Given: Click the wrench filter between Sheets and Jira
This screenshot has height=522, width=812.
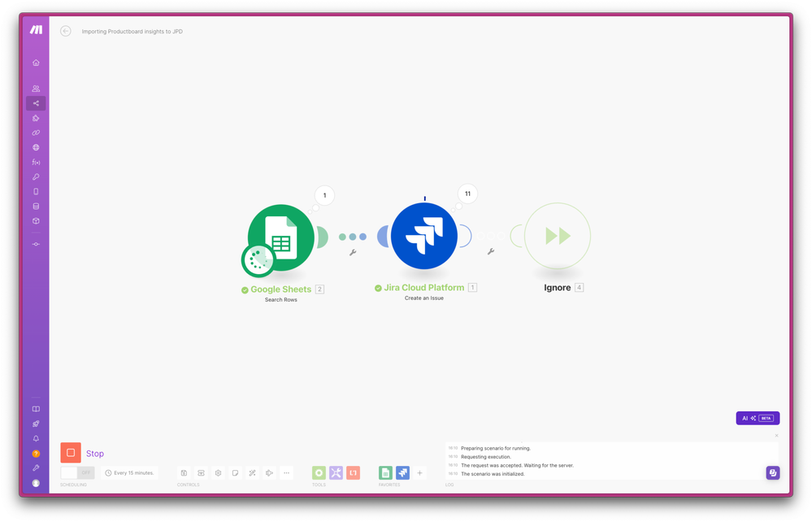Looking at the screenshot, I should (x=353, y=253).
